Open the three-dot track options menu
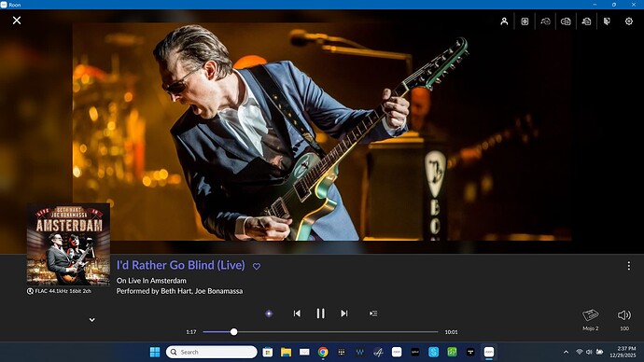Viewport: 644px width, 362px height. click(628, 266)
